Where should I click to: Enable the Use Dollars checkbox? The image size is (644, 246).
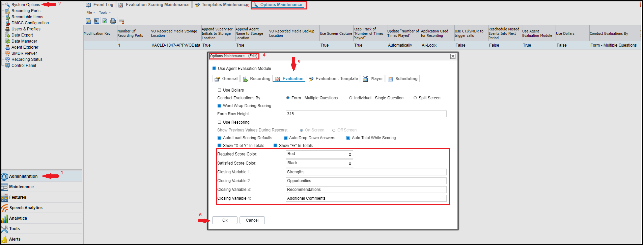pos(219,90)
